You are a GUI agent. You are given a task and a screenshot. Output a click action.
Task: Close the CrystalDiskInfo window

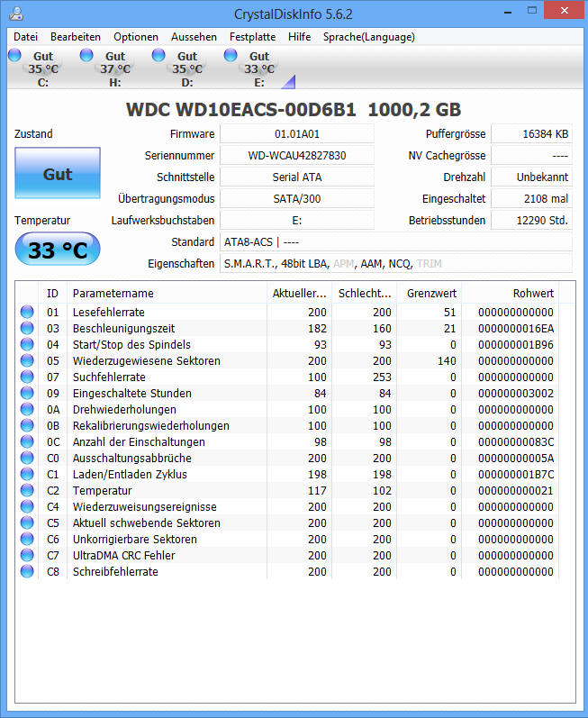click(x=565, y=11)
